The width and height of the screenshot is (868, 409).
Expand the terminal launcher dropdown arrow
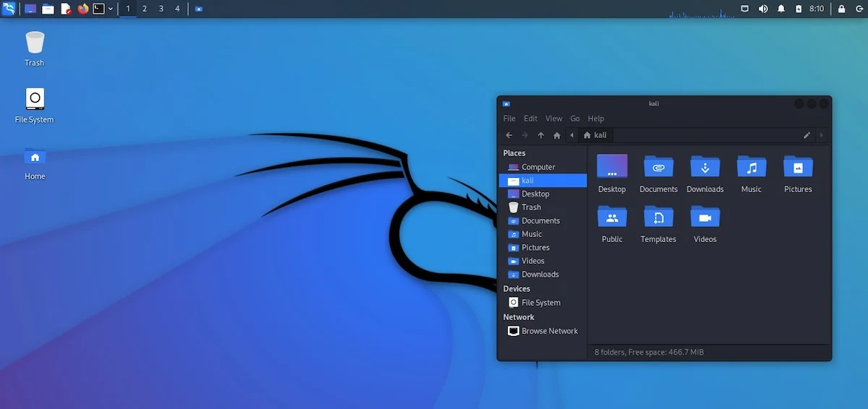111,9
